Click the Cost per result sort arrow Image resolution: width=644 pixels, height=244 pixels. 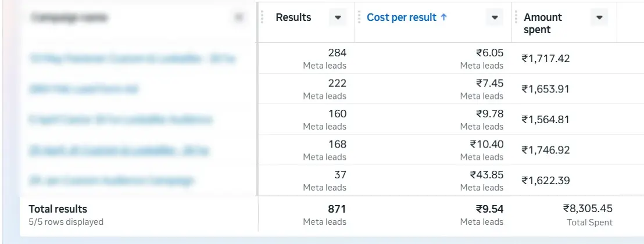coord(443,17)
